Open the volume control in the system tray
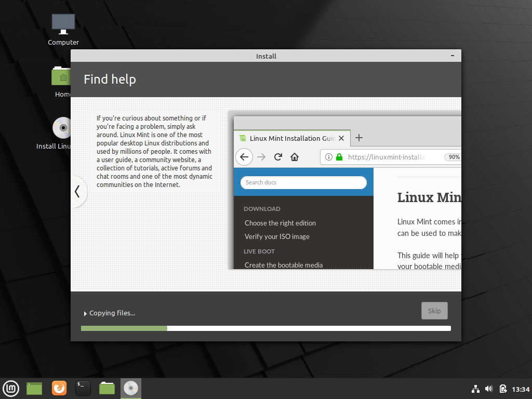This screenshot has width=532, height=399. point(489,389)
